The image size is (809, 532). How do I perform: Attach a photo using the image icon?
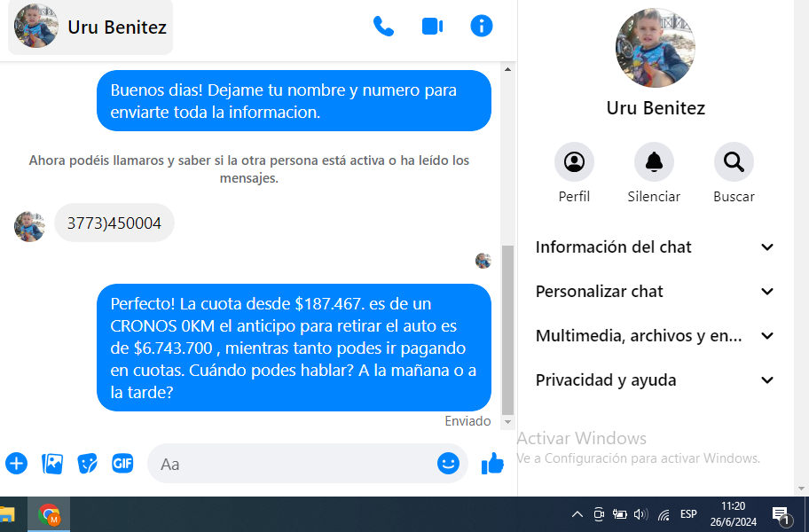tap(52, 463)
